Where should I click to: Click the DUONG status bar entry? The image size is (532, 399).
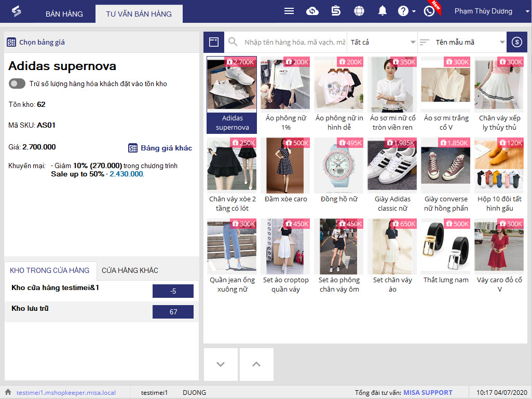point(194,393)
